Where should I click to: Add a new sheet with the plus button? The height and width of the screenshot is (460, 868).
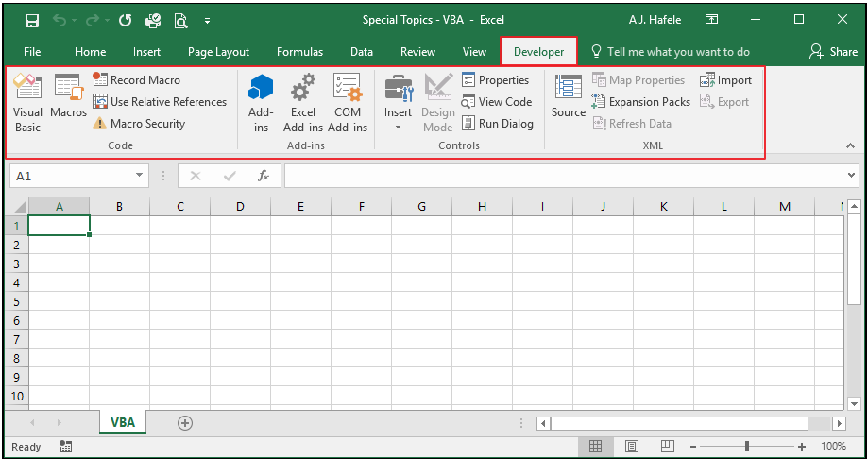pos(185,423)
